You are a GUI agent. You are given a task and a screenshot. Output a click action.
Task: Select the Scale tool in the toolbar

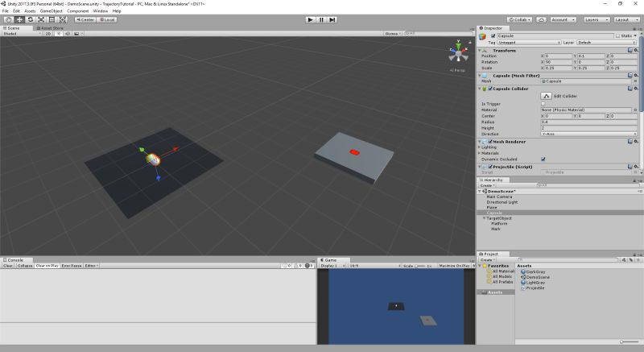pos(41,19)
